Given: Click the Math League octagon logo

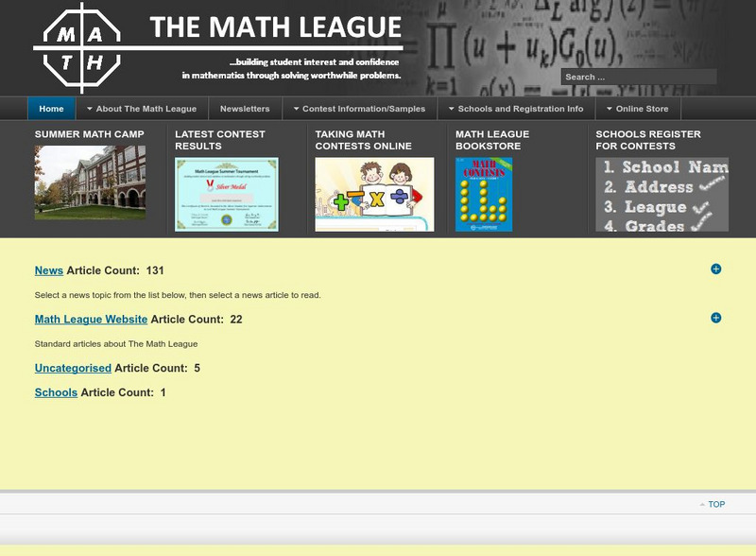Looking at the screenshot, I should (x=81, y=48).
